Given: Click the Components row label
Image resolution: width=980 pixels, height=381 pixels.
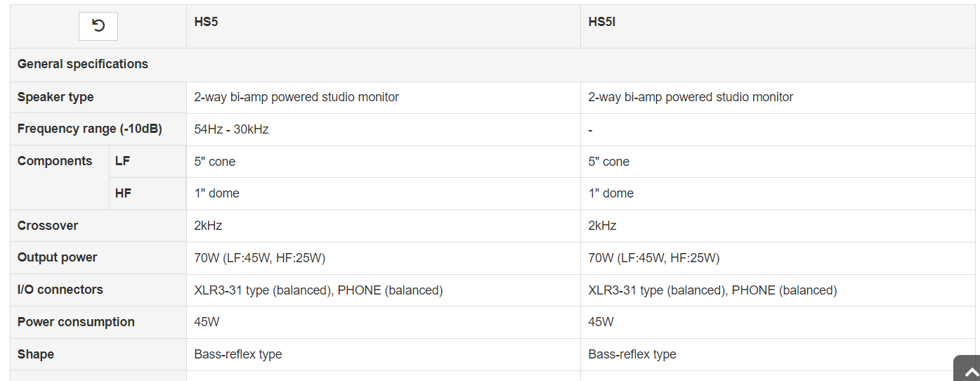Looking at the screenshot, I should coord(55,161).
